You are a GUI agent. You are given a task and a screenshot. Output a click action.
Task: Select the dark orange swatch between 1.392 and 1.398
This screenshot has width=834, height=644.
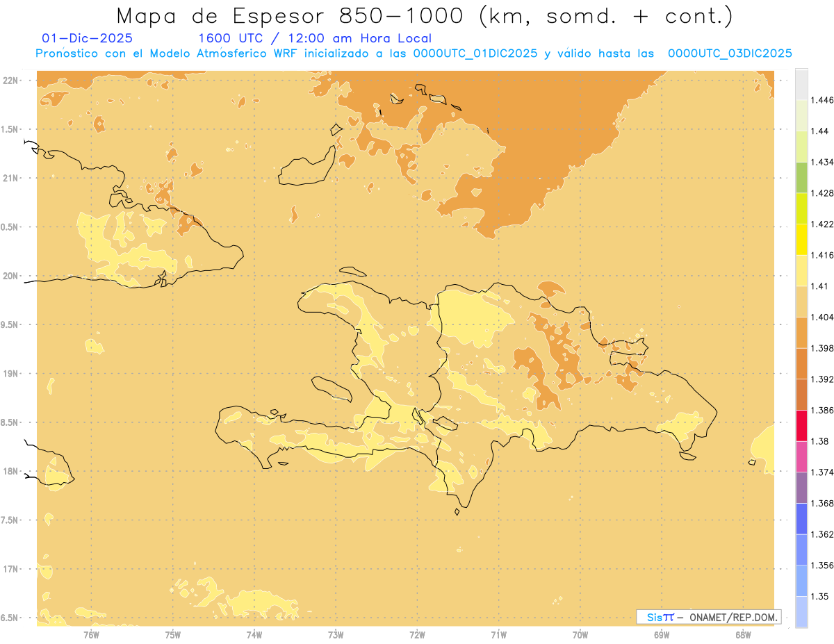[801, 363]
